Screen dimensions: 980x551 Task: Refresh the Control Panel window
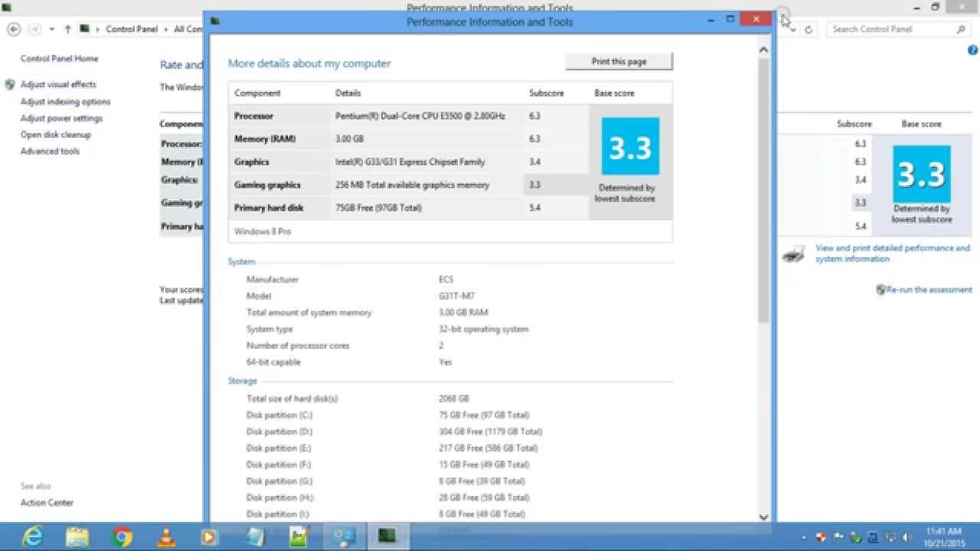pyautogui.click(x=808, y=29)
